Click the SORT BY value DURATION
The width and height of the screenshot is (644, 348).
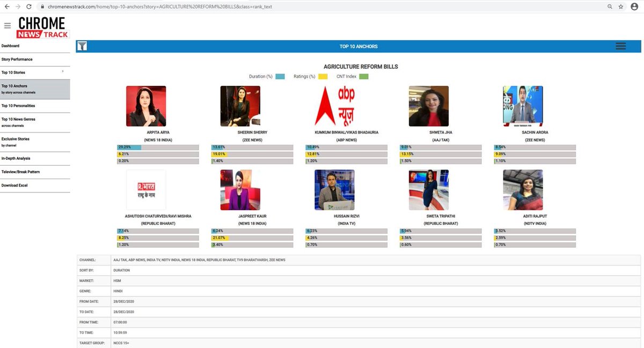tap(122, 270)
